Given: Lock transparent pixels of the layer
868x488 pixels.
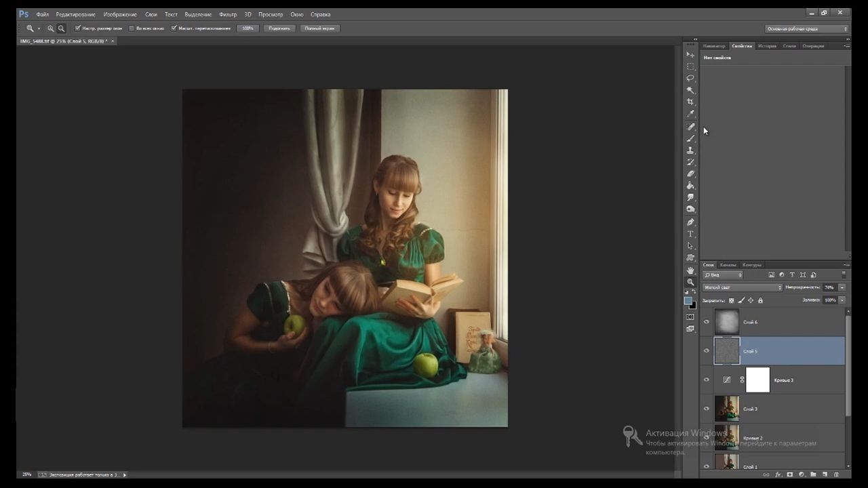Looking at the screenshot, I should coord(731,300).
